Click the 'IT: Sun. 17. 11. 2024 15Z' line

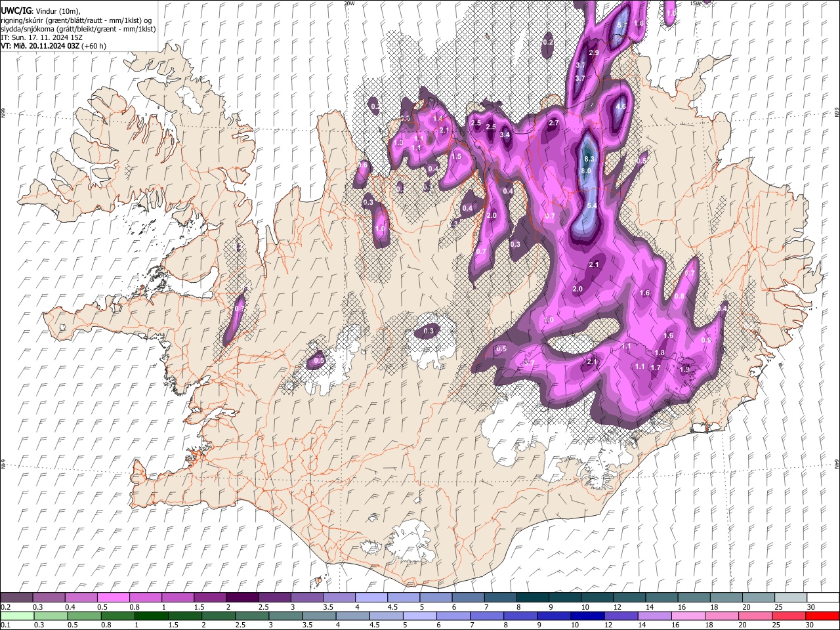point(41,37)
